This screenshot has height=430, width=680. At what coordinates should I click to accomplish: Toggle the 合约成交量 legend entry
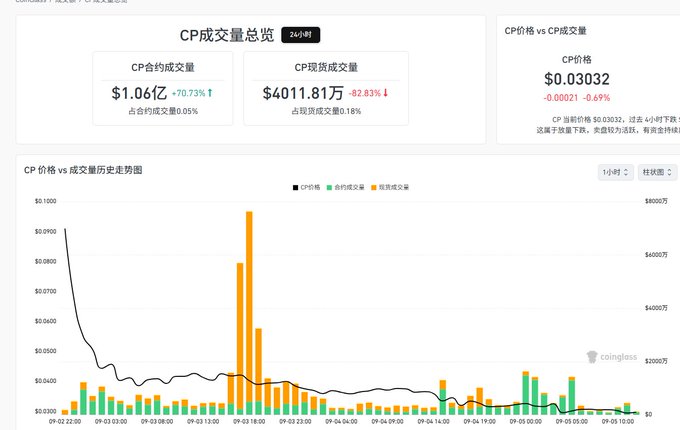point(345,187)
